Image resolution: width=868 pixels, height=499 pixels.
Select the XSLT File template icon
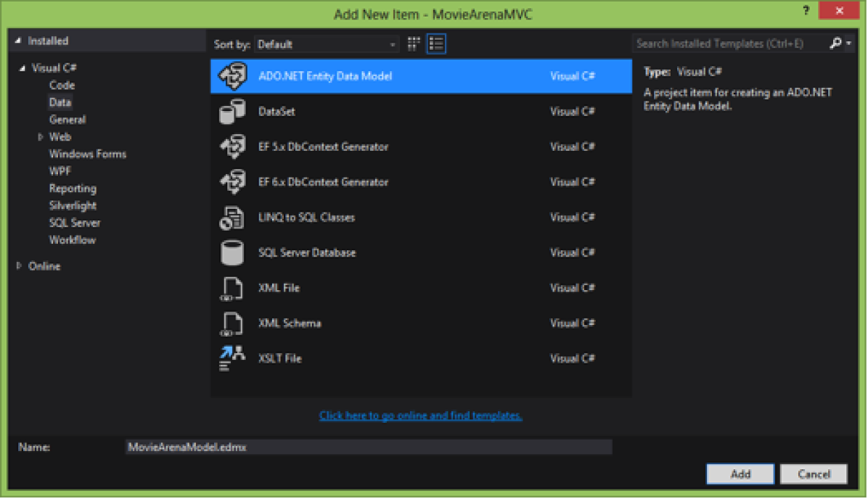pyautogui.click(x=232, y=358)
